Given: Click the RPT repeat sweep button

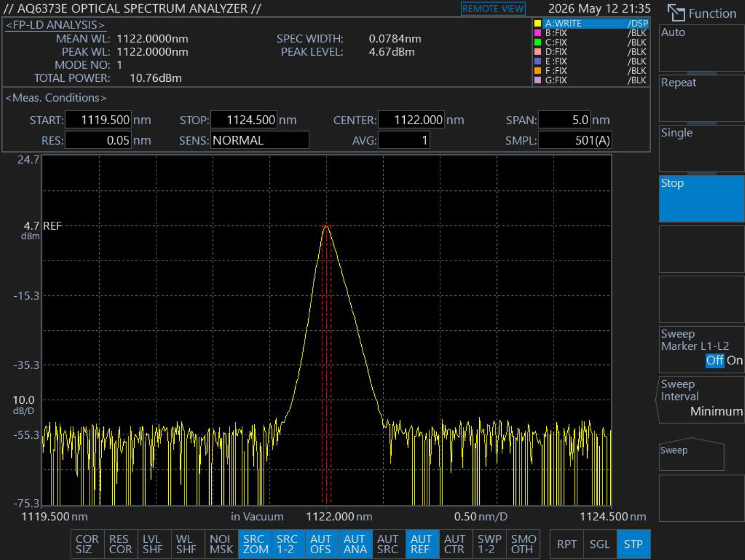Looking at the screenshot, I should point(567,544).
